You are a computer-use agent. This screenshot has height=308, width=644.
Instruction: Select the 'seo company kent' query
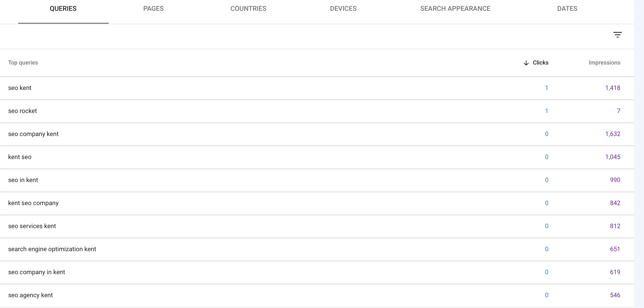click(x=317, y=134)
